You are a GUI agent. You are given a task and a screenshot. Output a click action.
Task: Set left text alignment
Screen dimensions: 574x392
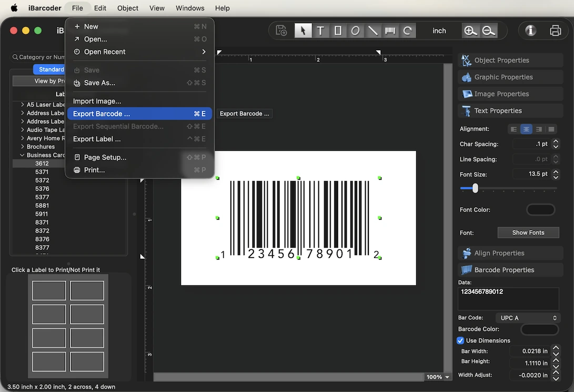pos(514,129)
